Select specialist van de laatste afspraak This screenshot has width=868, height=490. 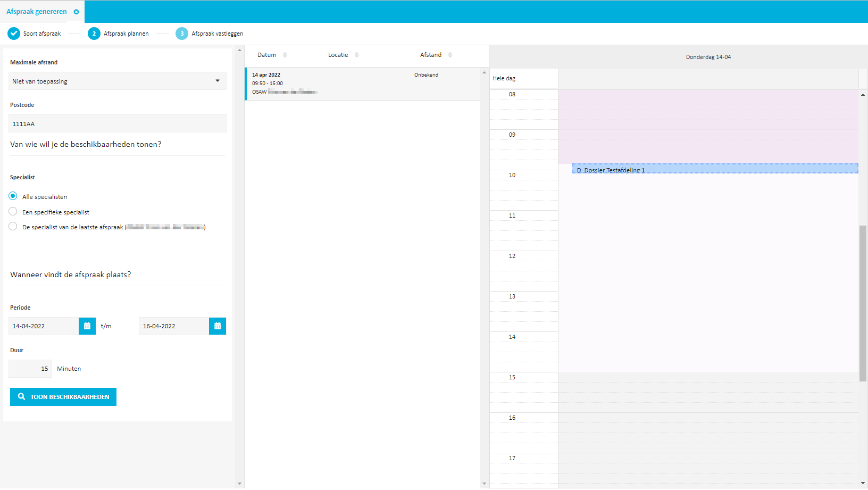click(x=13, y=227)
